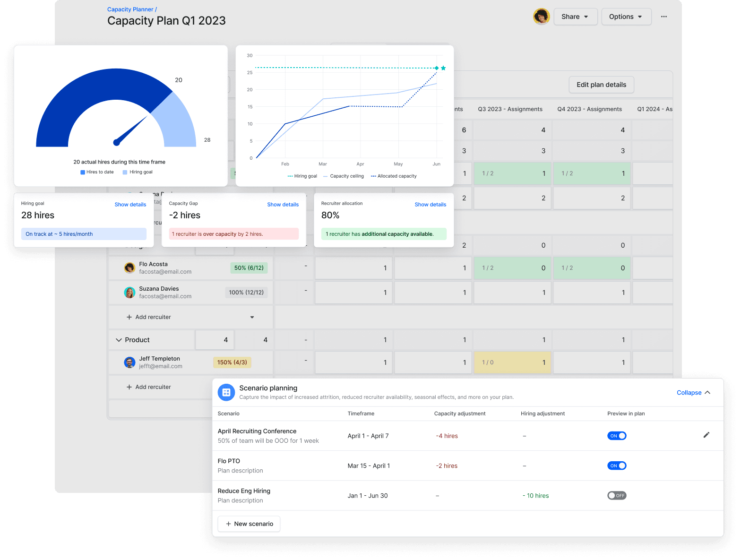The image size is (741, 560).
Task: Click Q4 2023 - Assignments column header
Action: pyautogui.click(x=589, y=109)
